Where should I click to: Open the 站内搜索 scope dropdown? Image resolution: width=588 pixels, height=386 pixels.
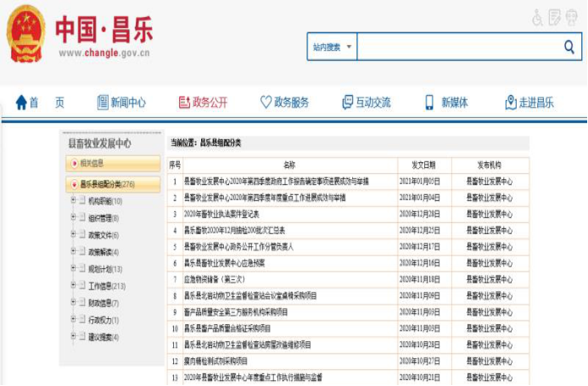(x=332, y=48)
